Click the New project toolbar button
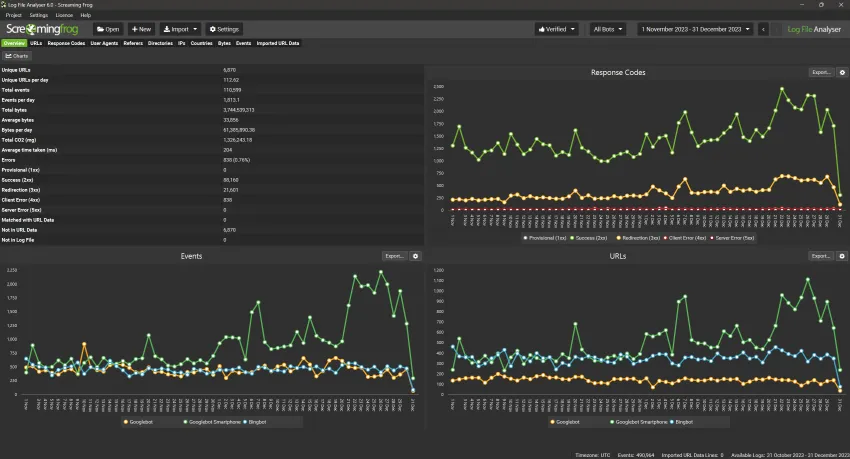 (x=140, y=29)
